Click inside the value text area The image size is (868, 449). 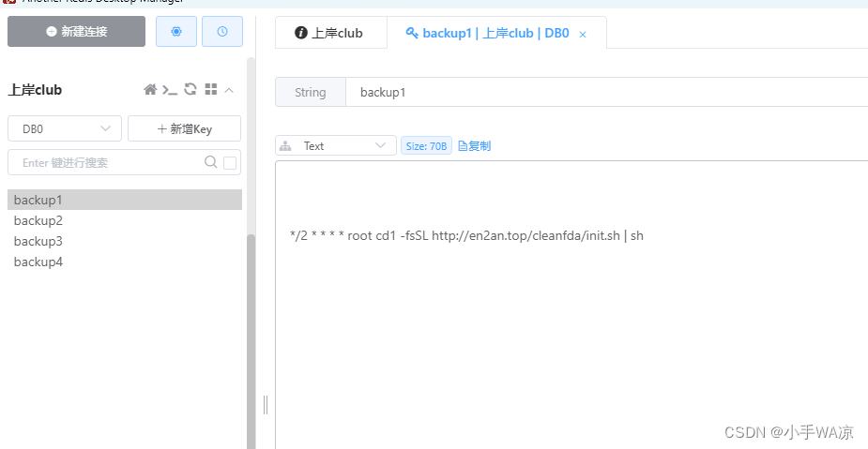[x=571, y=304]
